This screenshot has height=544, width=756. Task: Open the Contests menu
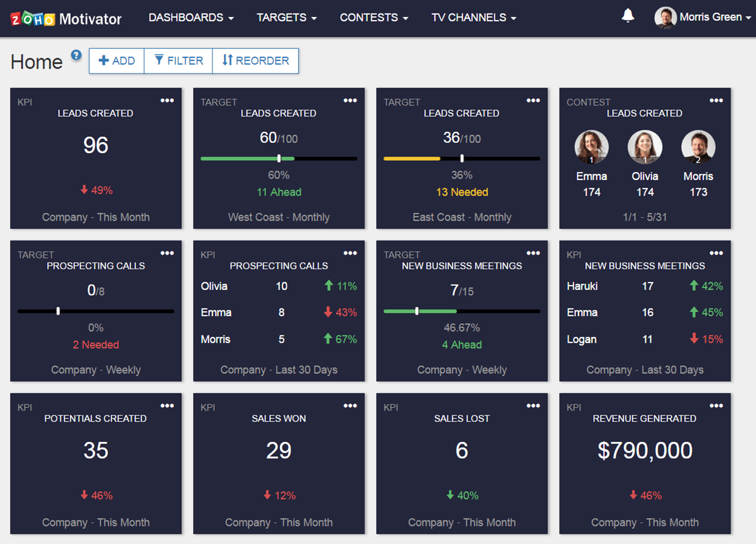[x=373, y=18]
